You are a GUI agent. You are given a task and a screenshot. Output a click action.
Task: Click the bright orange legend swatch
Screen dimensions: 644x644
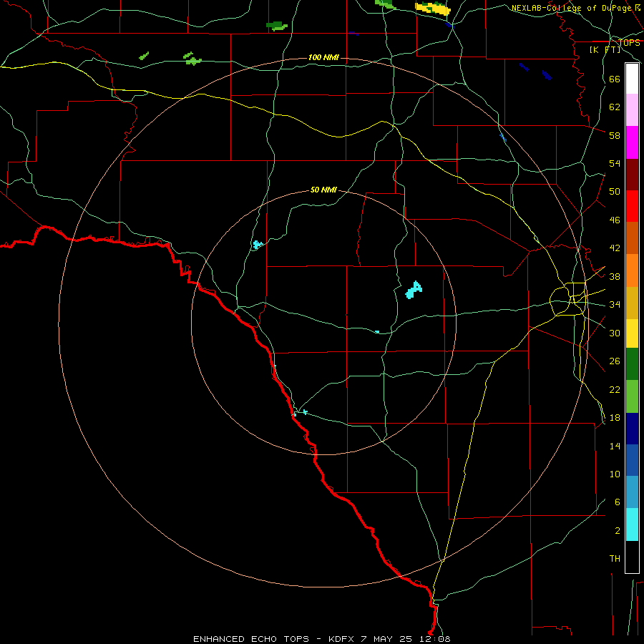click(632, 270)
